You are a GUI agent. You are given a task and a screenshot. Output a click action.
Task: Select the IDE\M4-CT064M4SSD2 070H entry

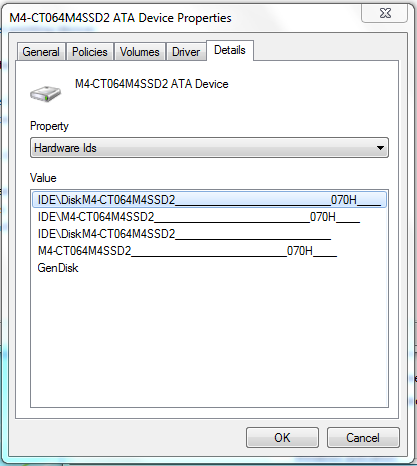coord(199,217)
